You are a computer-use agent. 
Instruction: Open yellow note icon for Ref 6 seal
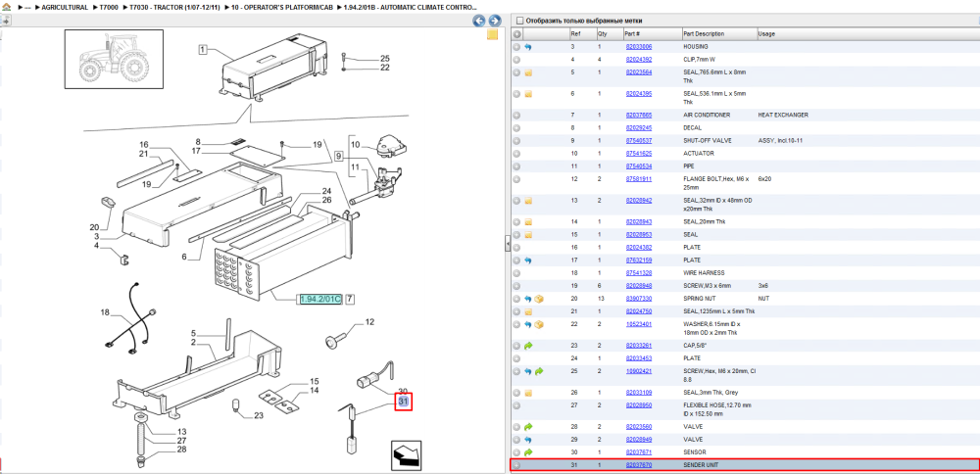[528, 94]
